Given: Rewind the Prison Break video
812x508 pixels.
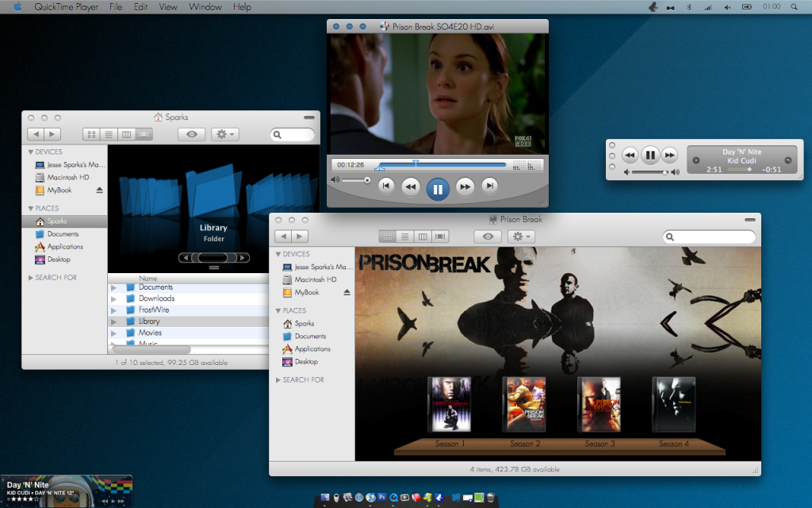Looking at the screenshot, I should [410, 187].
